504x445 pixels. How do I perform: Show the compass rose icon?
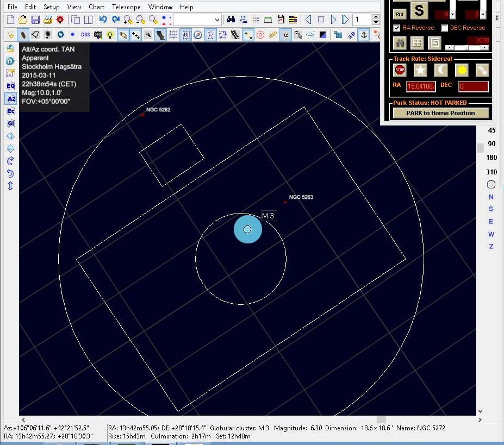[198, 35]
